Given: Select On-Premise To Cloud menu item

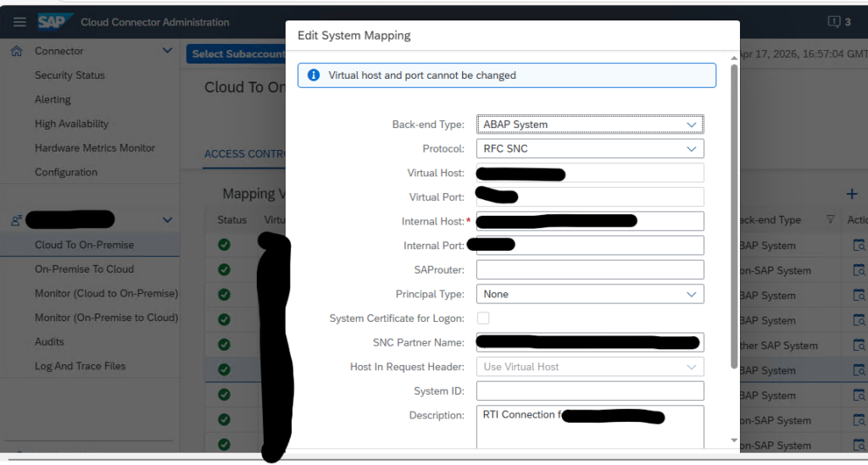Looking at the screenshot, I should (x=84, y=269).
